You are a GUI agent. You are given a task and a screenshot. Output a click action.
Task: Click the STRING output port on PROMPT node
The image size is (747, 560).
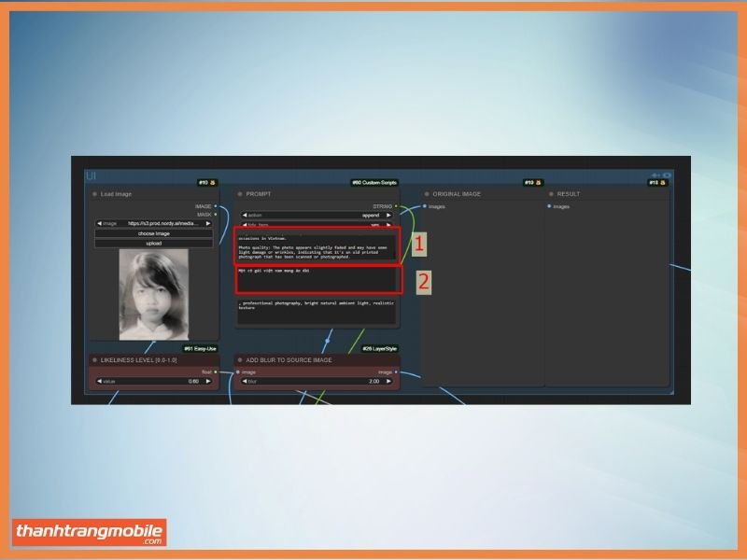pyautogui.click(x=396, y=206)
